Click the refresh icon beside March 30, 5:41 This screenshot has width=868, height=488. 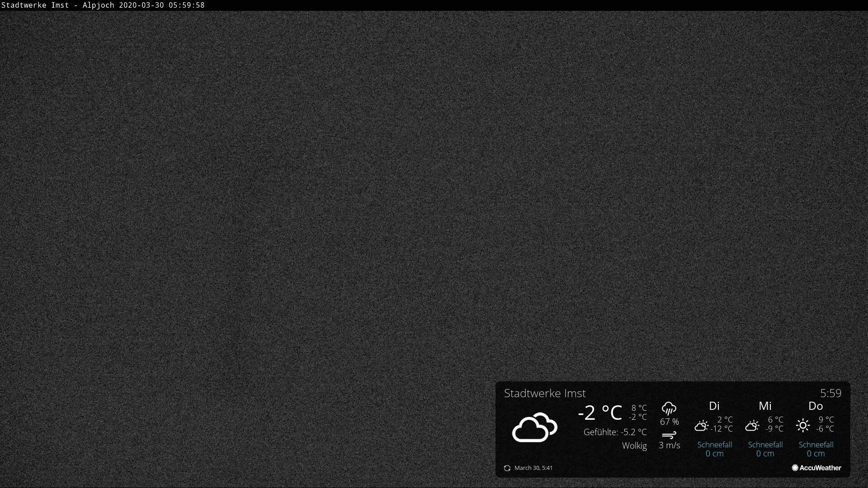click(x=507, y=468)
